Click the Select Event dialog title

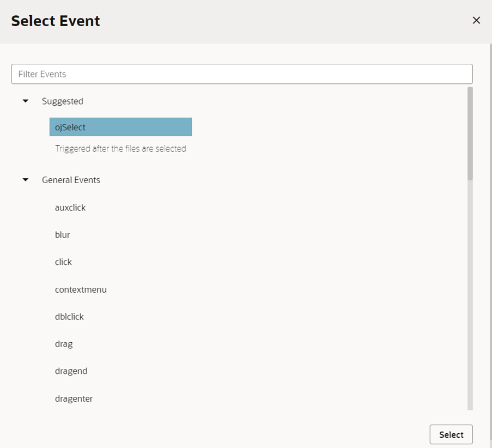tap(56, 21)
